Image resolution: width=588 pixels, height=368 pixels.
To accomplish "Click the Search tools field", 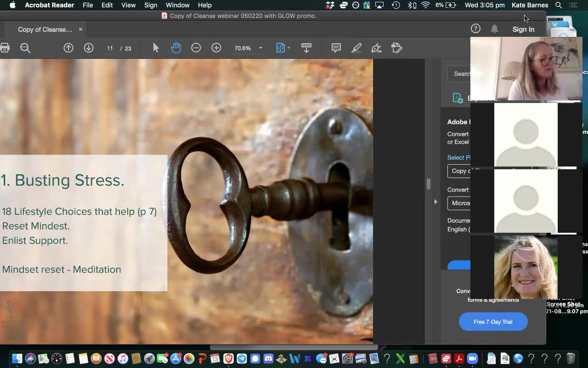I will (x=459, y=74).
